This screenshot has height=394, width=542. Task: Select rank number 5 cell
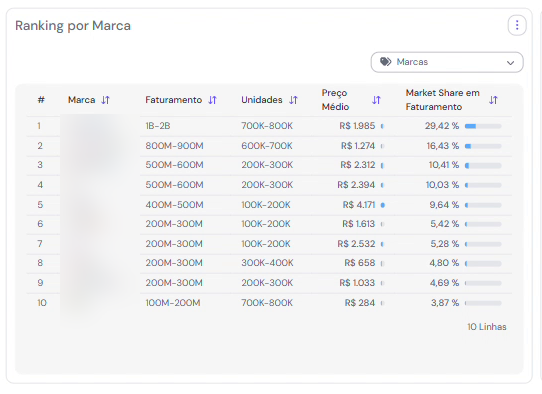40,205
